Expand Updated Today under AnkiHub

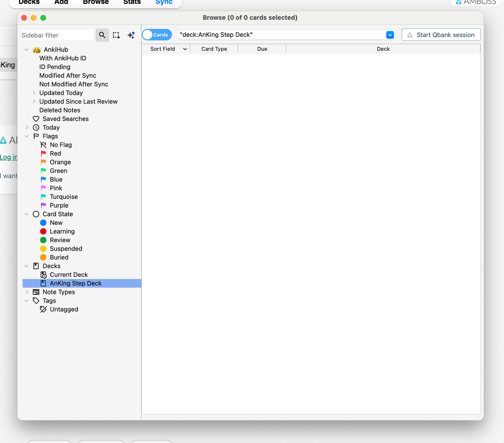click(x=34, y=93)
